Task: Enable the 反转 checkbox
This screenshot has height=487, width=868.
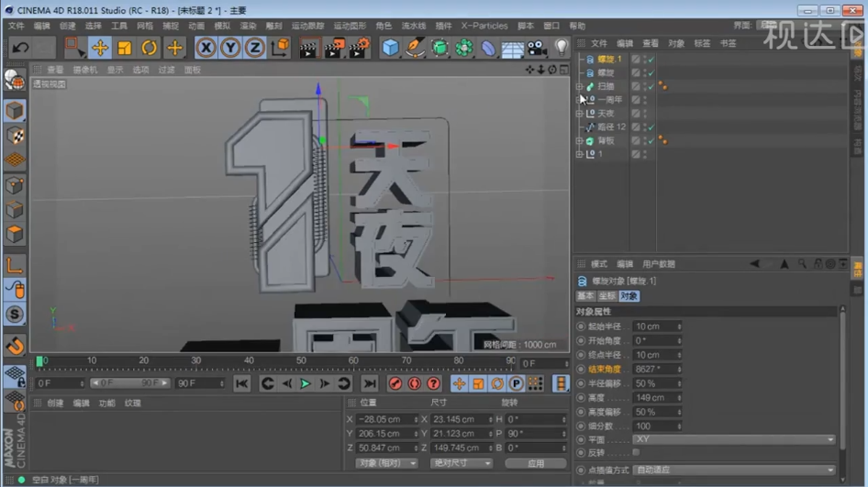Action: 636,453
